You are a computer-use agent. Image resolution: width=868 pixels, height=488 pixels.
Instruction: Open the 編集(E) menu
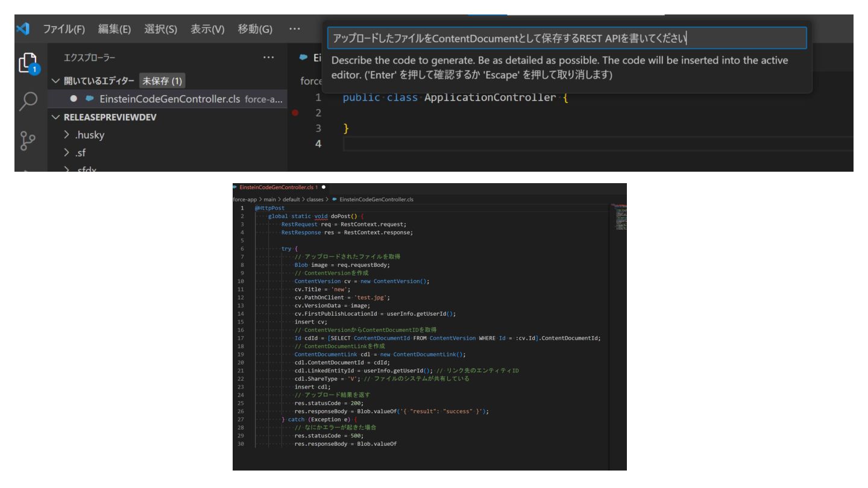pyautogui.click(x=115, y=28)
